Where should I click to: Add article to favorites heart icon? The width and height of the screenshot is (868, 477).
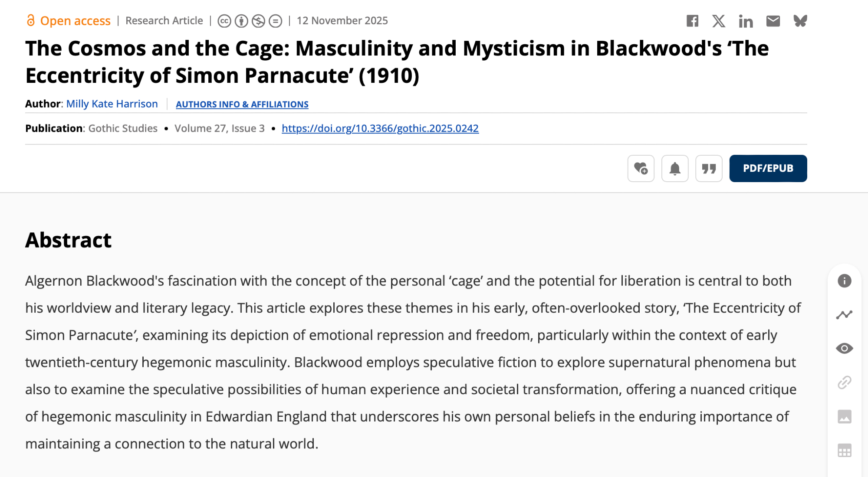641,168
